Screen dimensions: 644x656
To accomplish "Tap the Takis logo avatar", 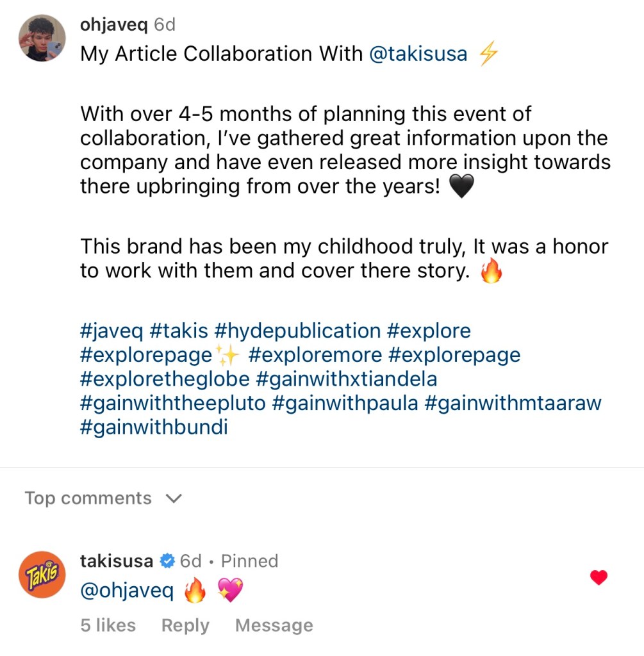I will [x=42, y=574].
